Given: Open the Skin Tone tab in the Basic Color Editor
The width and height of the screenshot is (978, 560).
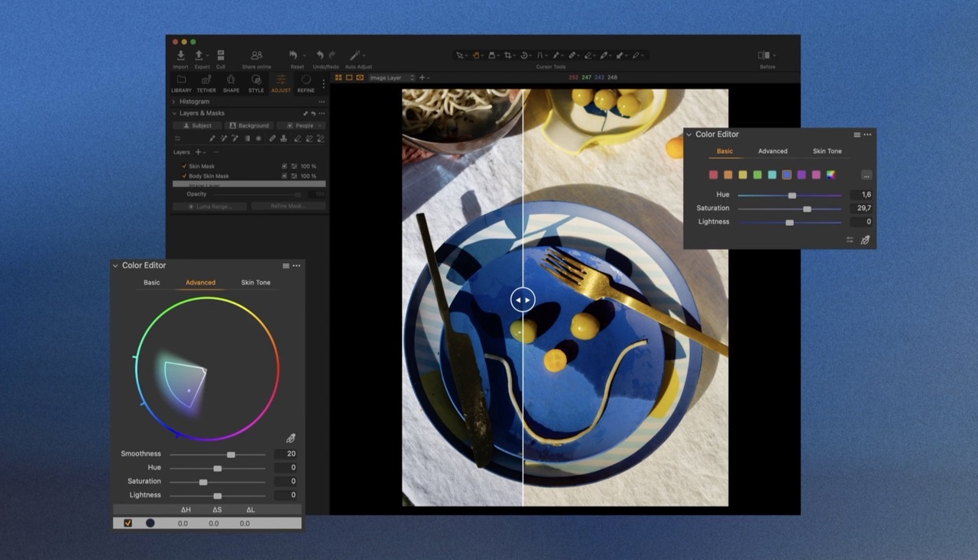Looking at the screenshot, I should [x=827, y=151].
